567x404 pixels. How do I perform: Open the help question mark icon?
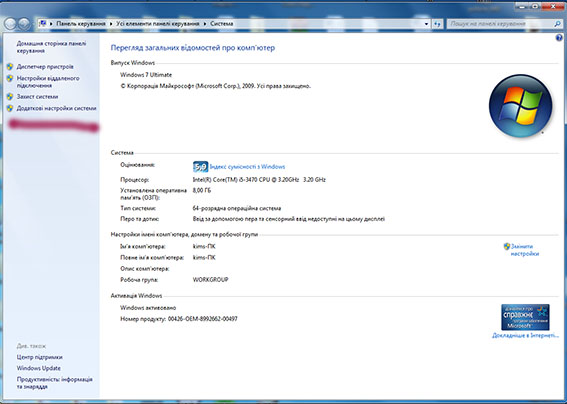pos(559,38)
